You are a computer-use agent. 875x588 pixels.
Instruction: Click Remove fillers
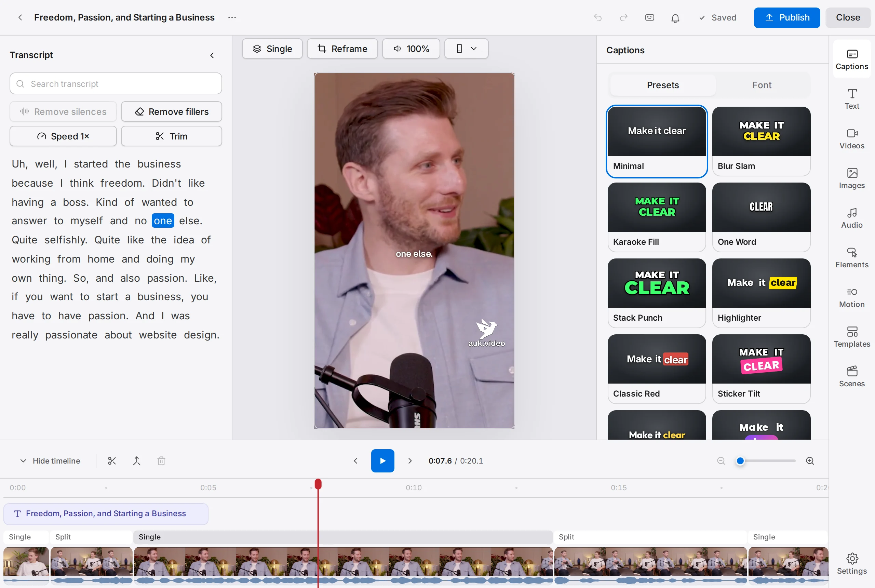(171, 112)
